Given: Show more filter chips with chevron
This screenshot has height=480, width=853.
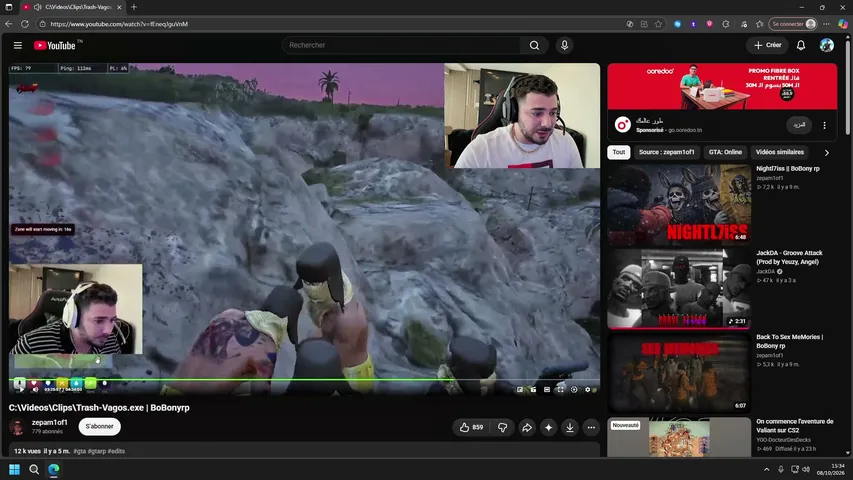Looking at the screenshot, I should point(826,153).
